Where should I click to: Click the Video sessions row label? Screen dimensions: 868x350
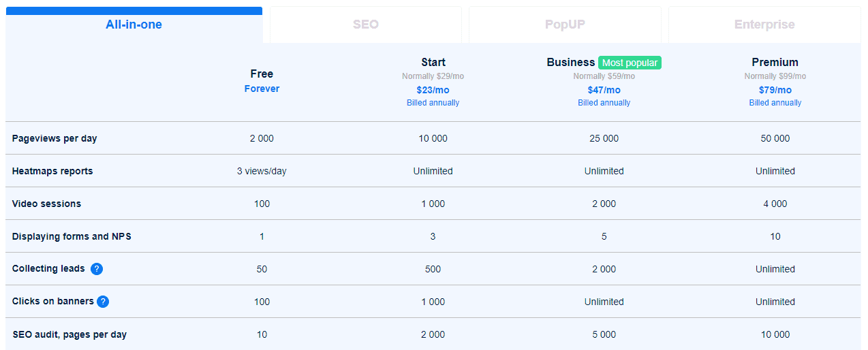[46, 204]
